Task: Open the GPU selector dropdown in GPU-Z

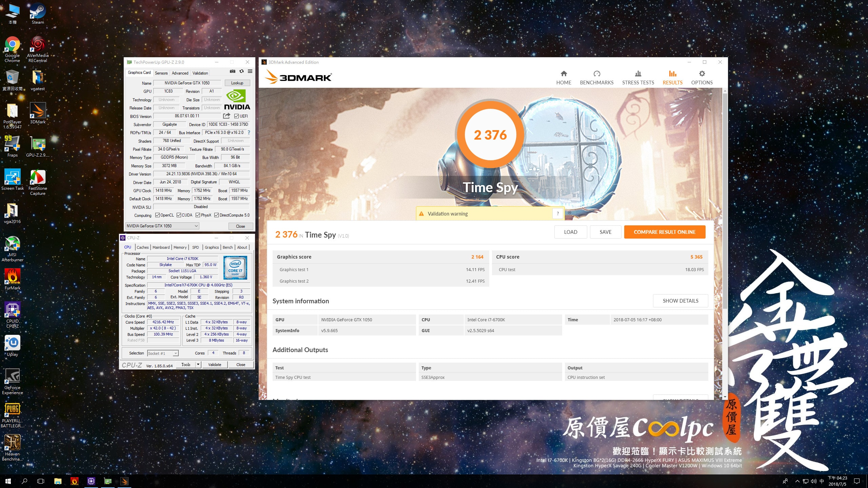Action: tap(162, 226)
